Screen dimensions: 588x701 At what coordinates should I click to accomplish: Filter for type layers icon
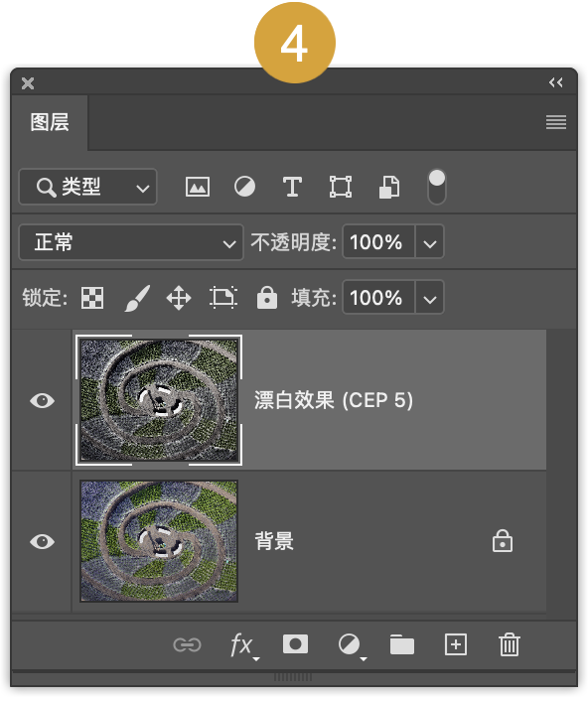(x=292, y=187)
